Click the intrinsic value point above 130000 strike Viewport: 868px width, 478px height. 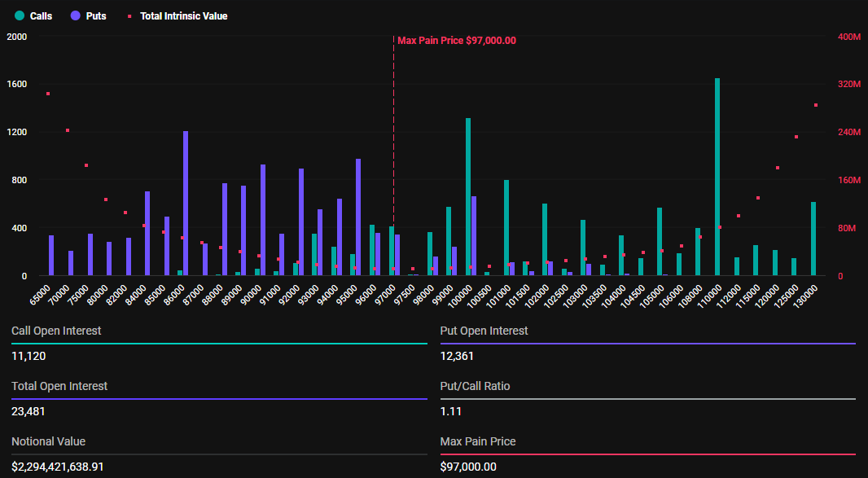tap(816, 105)
